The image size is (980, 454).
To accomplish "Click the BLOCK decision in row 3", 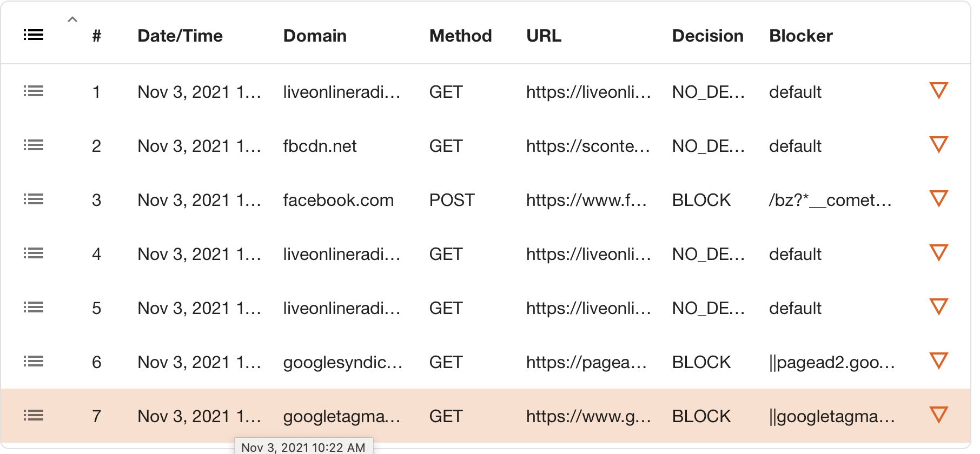I will [701, 200].
